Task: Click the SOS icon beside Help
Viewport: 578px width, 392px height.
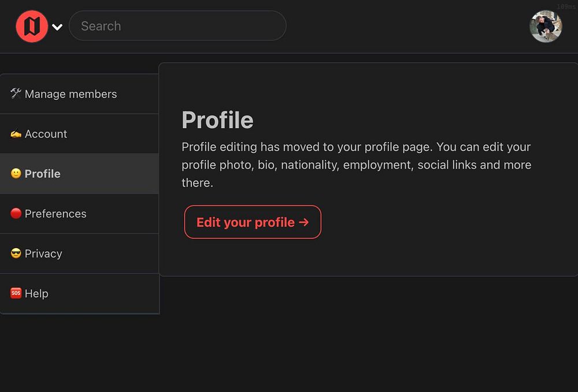Action: click(16, 293)
